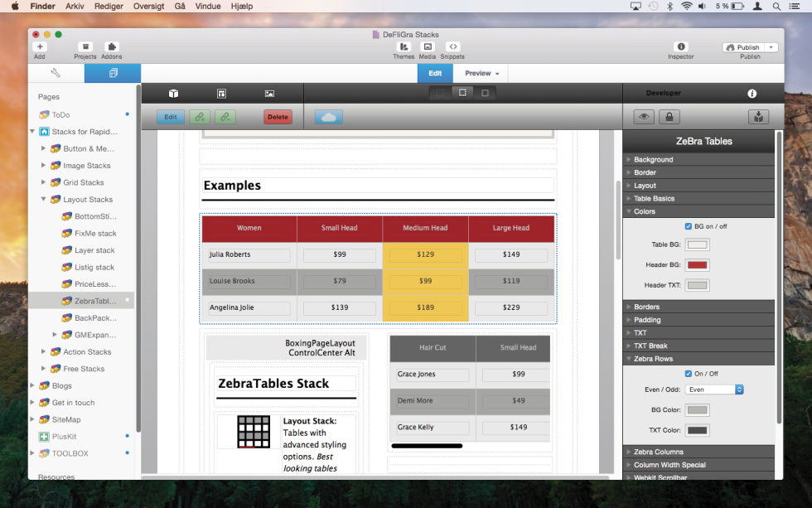Click the template layout icon in Stacks bar
The height and width of the screenshot is (508, 812).
tap(222, 93)
